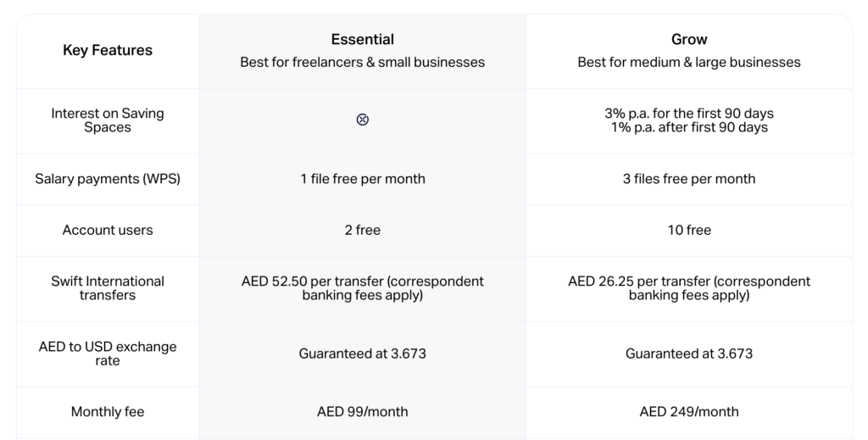
Task: Select the Essential plan column header
Action: 363,40
